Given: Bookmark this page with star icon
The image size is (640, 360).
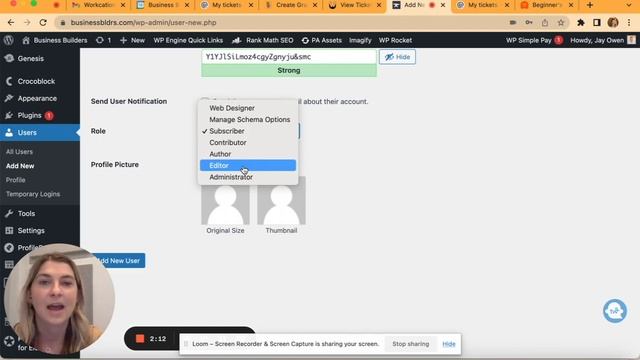Looking at the screenshot, I should tap(561, 22).
